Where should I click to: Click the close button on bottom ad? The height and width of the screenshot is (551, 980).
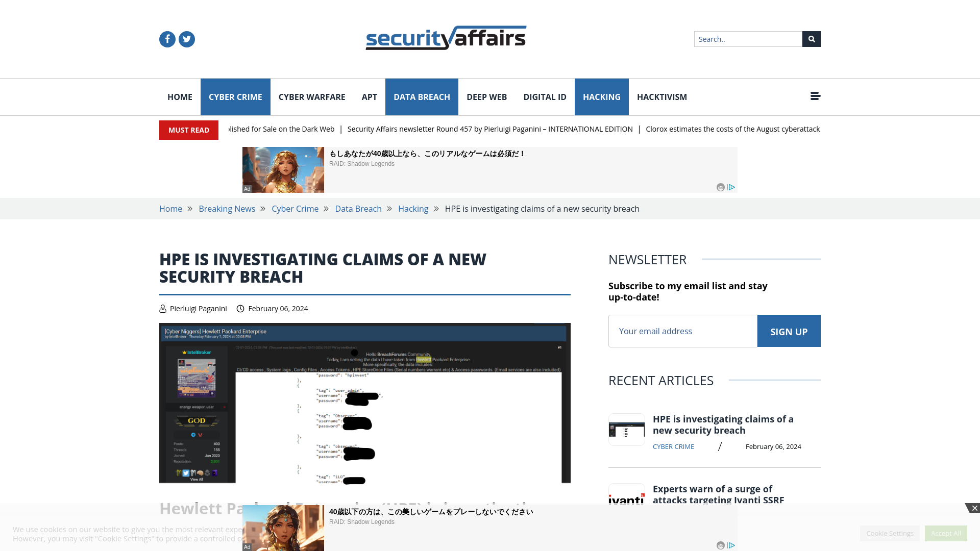(x=974, y=509)
